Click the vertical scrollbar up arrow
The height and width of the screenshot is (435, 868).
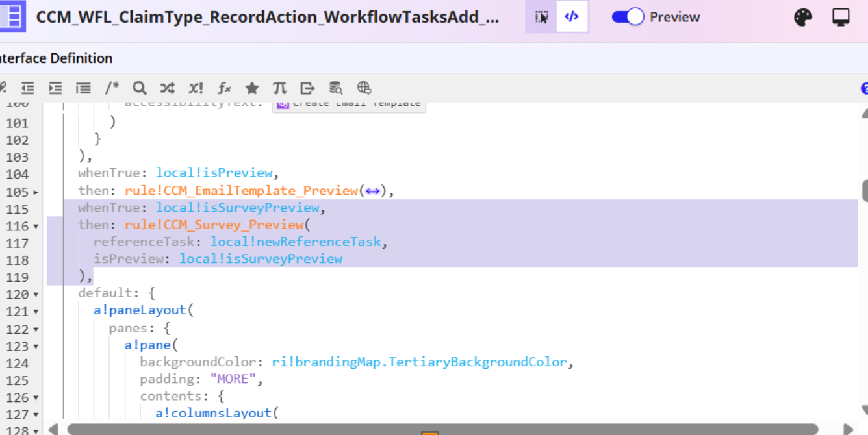(x=865, y=113)
